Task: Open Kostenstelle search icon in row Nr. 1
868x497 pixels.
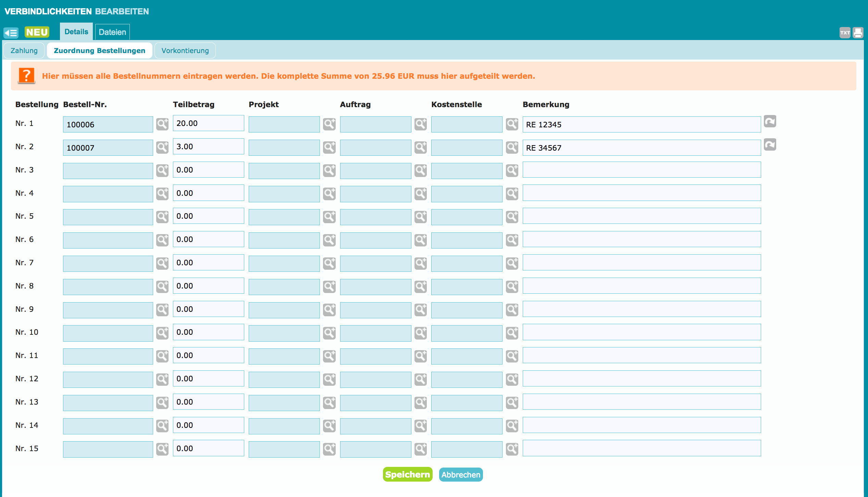Action: coord(512,124)
